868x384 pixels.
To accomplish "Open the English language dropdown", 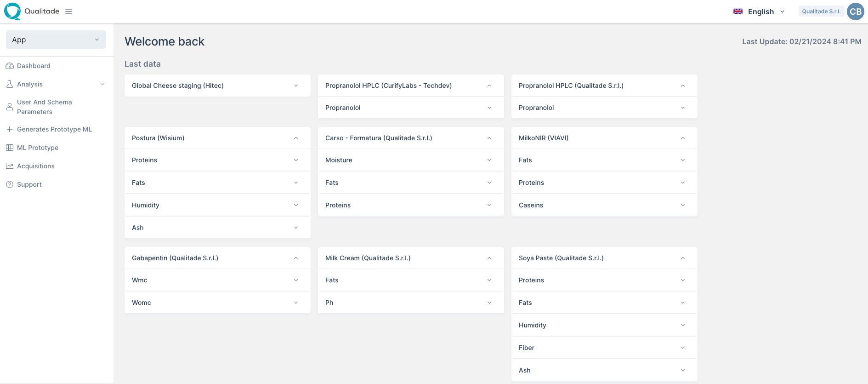I will coord(759,11).
